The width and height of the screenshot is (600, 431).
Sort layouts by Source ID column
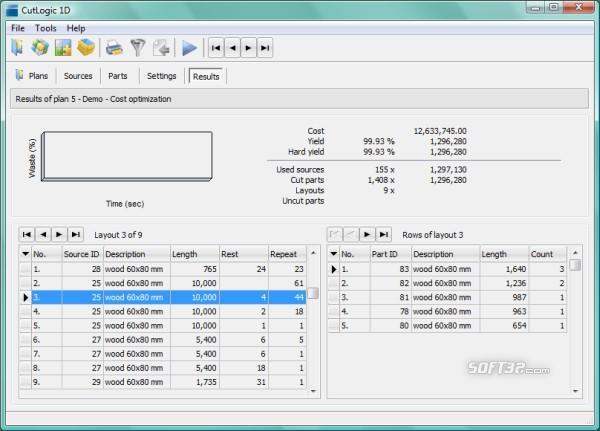pyautogui.click(x=82, y=254)
